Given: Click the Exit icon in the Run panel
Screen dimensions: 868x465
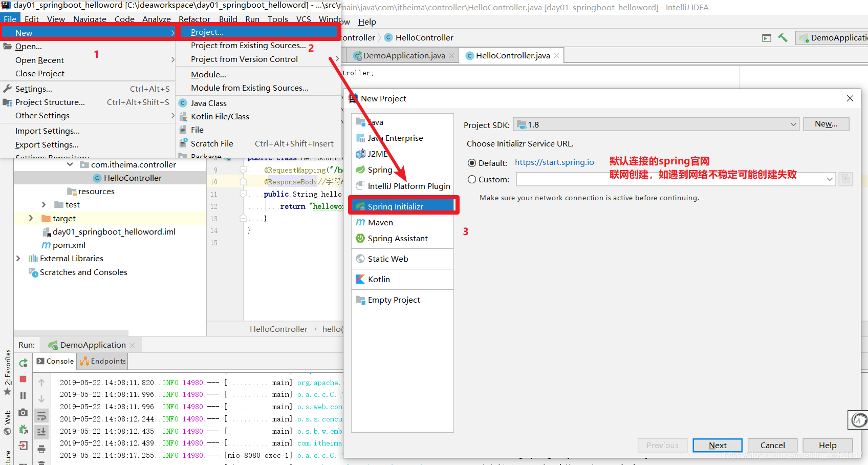Looking at the screenshot, I should point(23,446).
